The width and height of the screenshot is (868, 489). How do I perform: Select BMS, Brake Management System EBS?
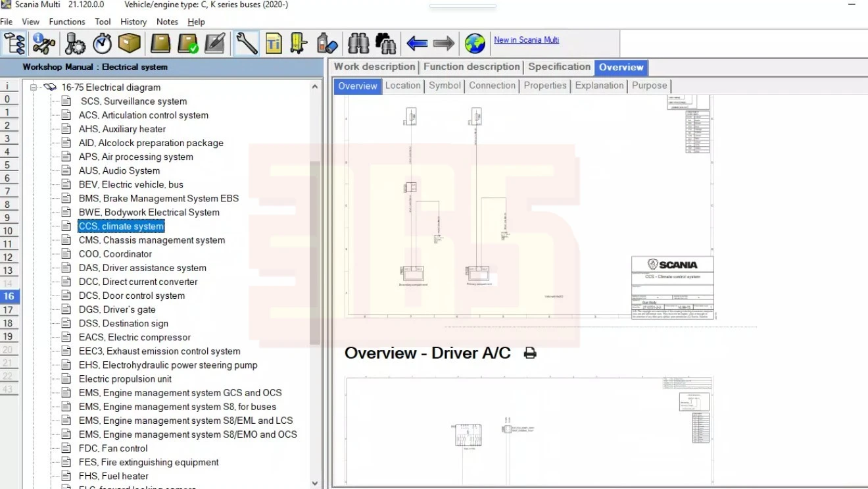158,198
